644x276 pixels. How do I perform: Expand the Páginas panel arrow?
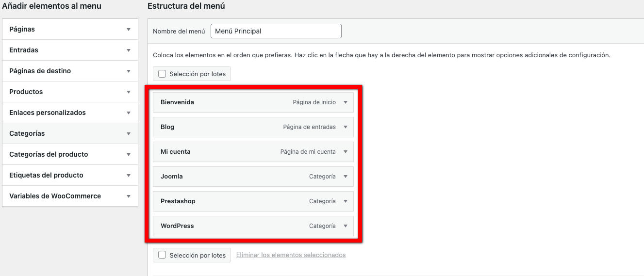[129, 30]
